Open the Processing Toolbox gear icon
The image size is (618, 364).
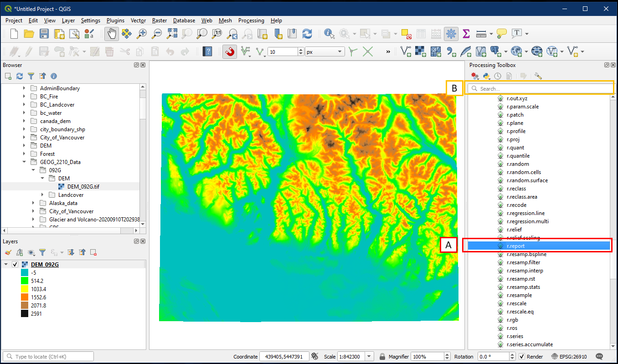tap(451, 34)
